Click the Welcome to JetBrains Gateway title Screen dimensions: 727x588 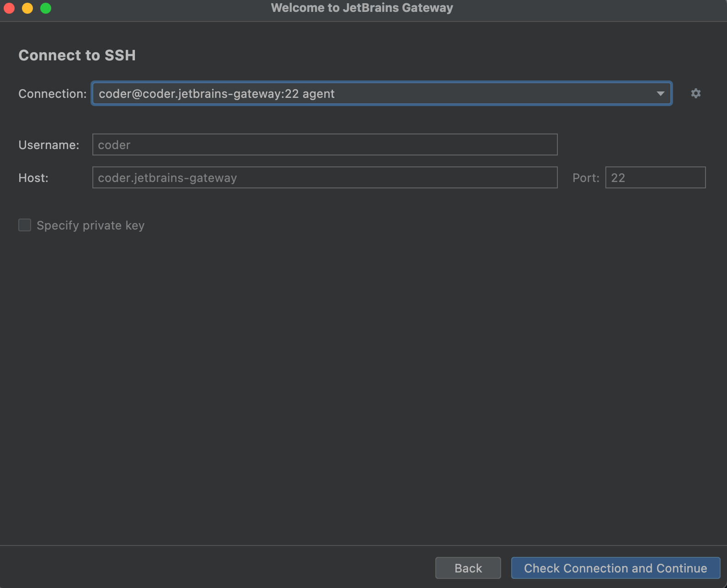point(362,8)
